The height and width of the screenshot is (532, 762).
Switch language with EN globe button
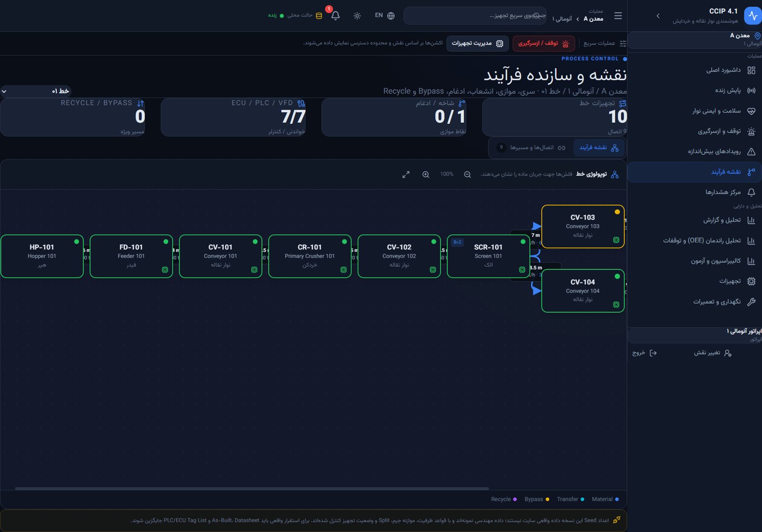[x=385, y=16]
